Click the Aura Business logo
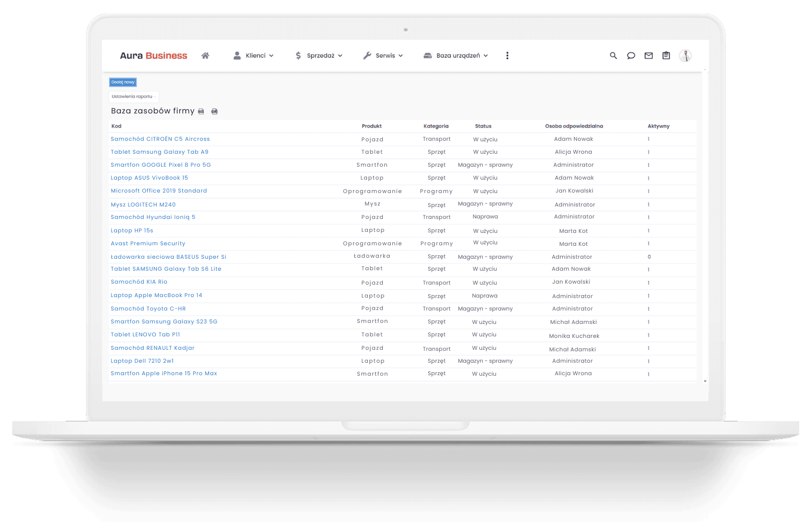The width and height of the screenshot is (812, 522). [x=153, y=56]
